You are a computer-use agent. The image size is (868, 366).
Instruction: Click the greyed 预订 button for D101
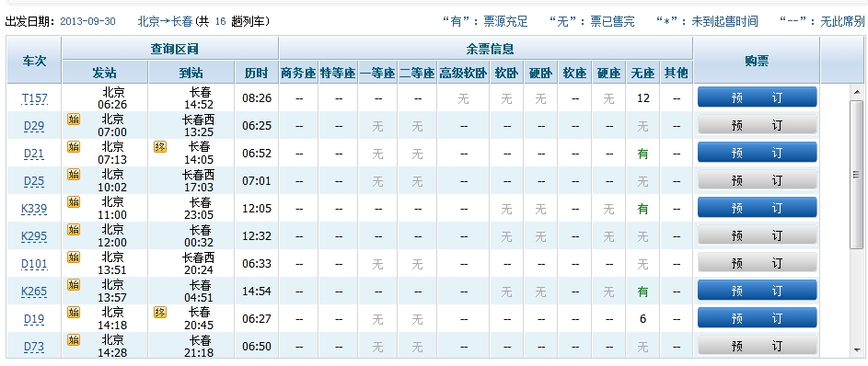757,263
